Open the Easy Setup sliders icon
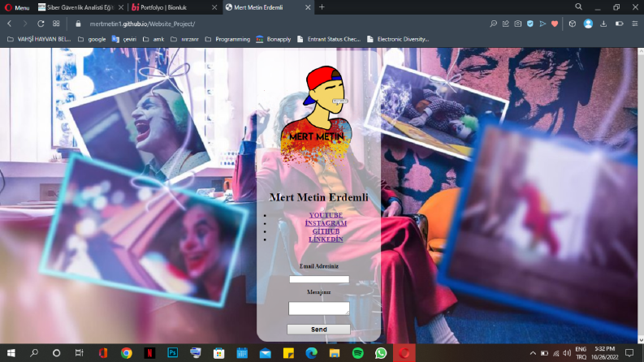 click(634, 24)
